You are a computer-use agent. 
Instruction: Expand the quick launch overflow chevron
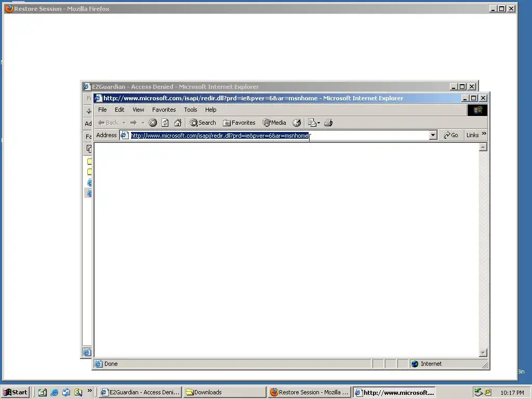point(89,391)
